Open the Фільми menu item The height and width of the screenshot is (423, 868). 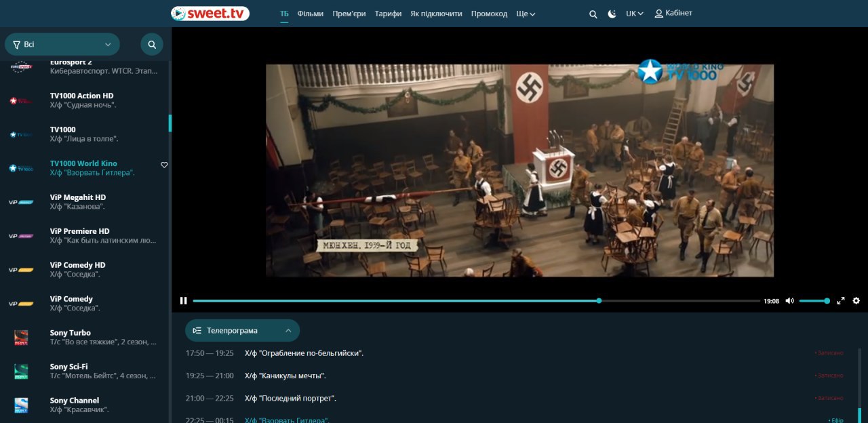pyautogui.click(x=310, y=14)
